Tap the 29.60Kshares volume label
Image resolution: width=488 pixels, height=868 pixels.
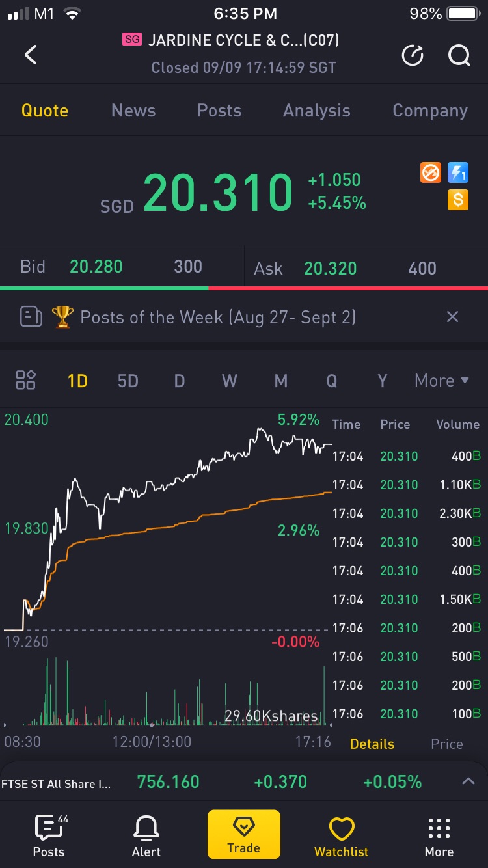[x=271, y=716]
